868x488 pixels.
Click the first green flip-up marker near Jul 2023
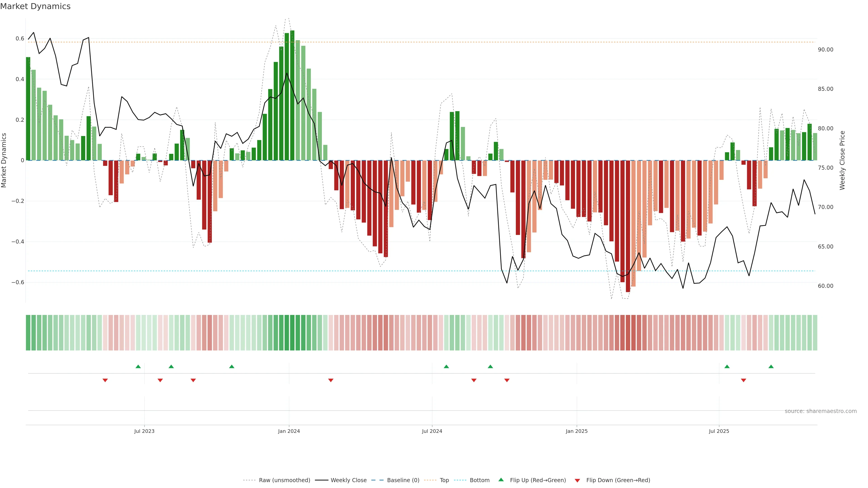138,366
